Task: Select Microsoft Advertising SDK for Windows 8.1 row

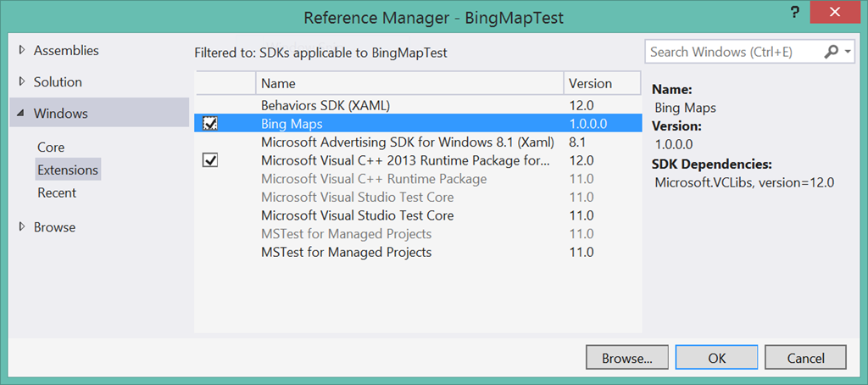Action: coord(418,142)
